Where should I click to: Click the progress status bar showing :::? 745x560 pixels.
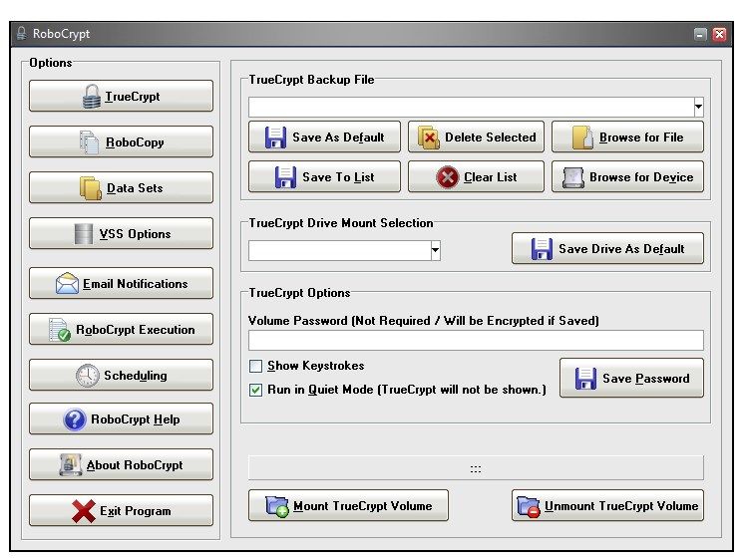click(476, 468)
